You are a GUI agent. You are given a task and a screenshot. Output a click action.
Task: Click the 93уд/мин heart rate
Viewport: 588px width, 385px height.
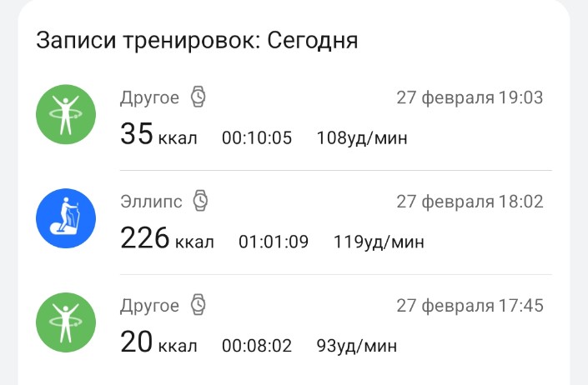(357, 346)
